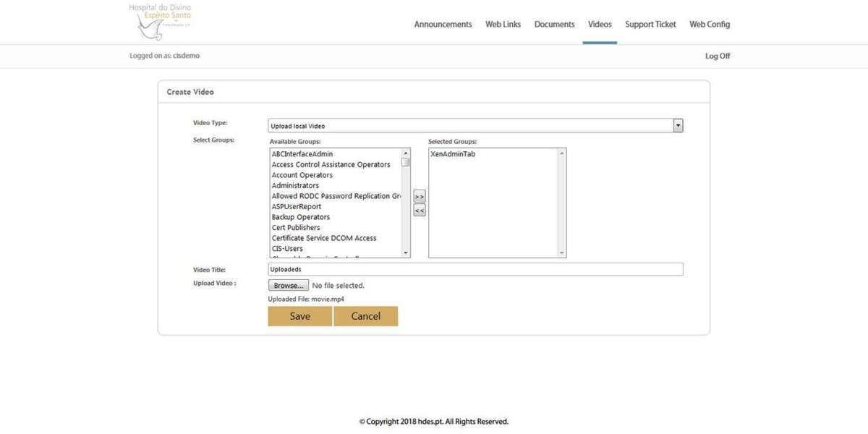This screenshot has height=434, width=868.
Task: Click the scroll-down arrow of Available Groups list
Action: [x=404, y=252]
